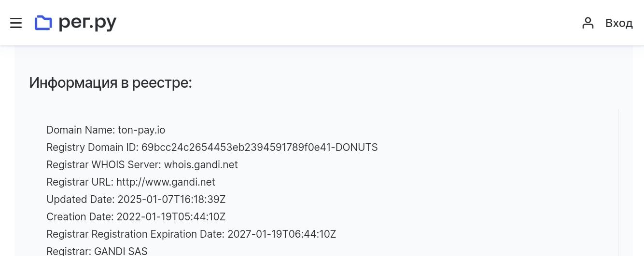
Task: Click the 'Creation Date:' label
Action: point(80,217)
